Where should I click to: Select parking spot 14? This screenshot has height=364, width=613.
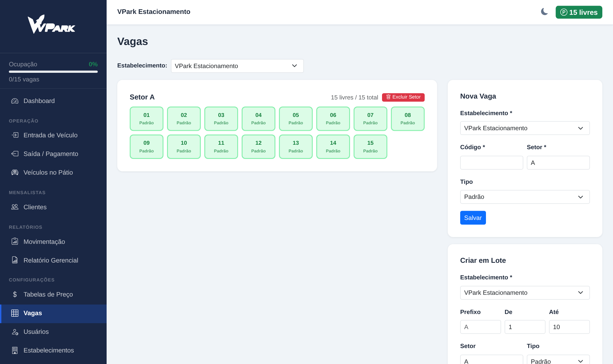pyautogui.click(x=333, y=147)
